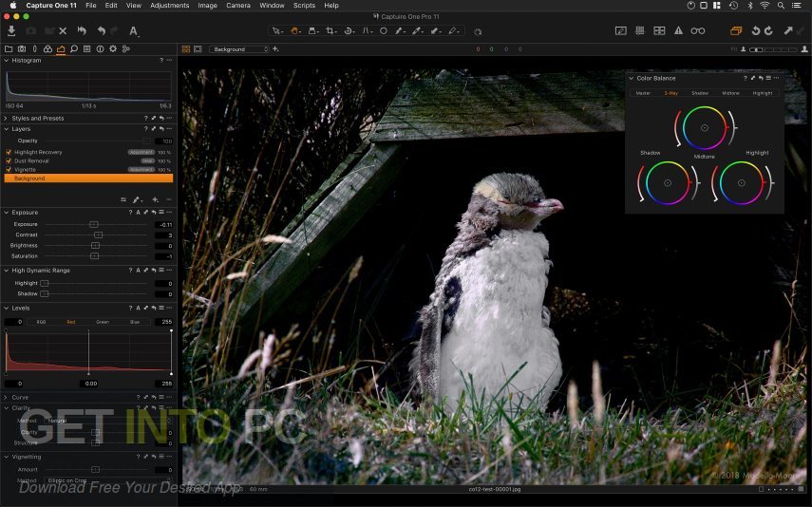Select the Green channel in Levels
This screenshot has height=507, width=812.
[103, 322]
